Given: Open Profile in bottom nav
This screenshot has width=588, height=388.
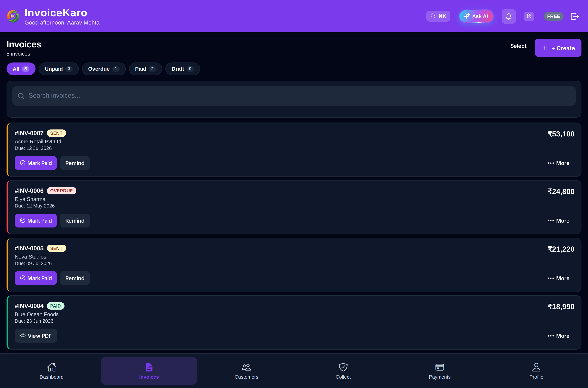Looking at the screenshot, I should (x=536, y=371).
